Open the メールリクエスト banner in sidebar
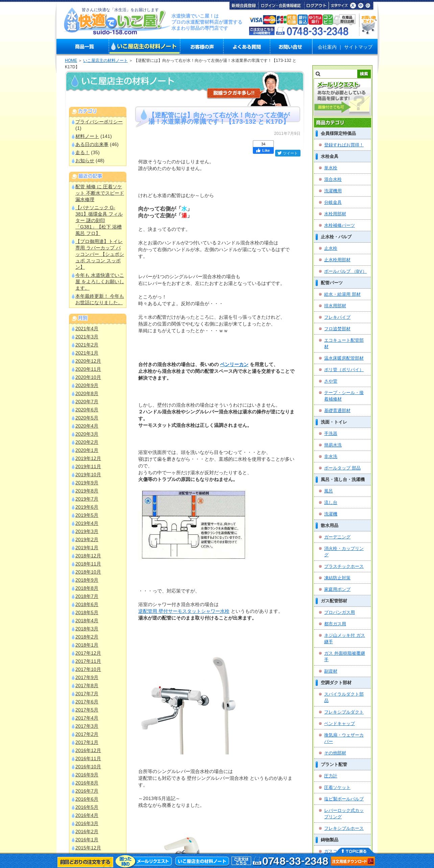 point(342,97)
